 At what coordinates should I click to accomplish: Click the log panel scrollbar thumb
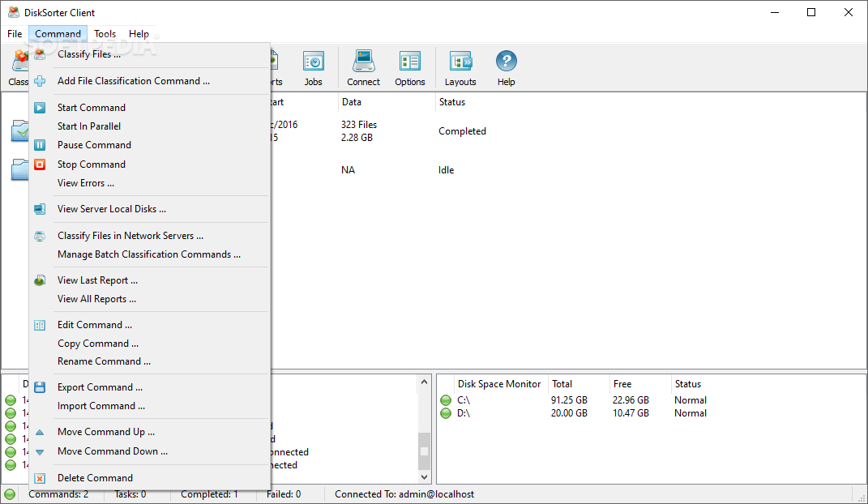424,451
